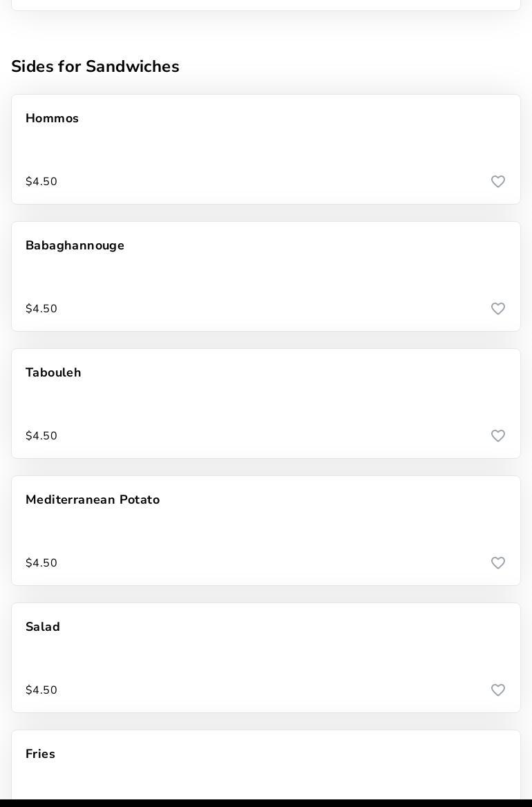Click the Hommos card body
532x807 pixels.
[x=266, y=149]
